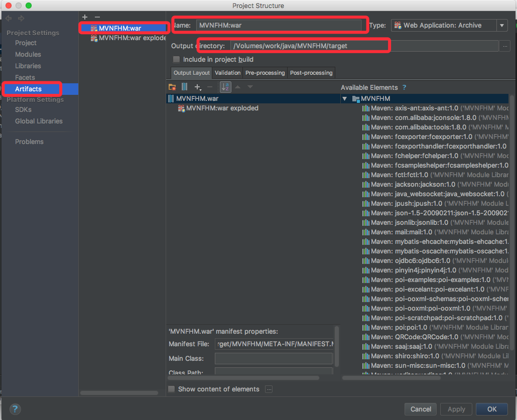Toggle sort elements by names and types
The height and width of the screenshot is (420, 517).
coord(225,87)
